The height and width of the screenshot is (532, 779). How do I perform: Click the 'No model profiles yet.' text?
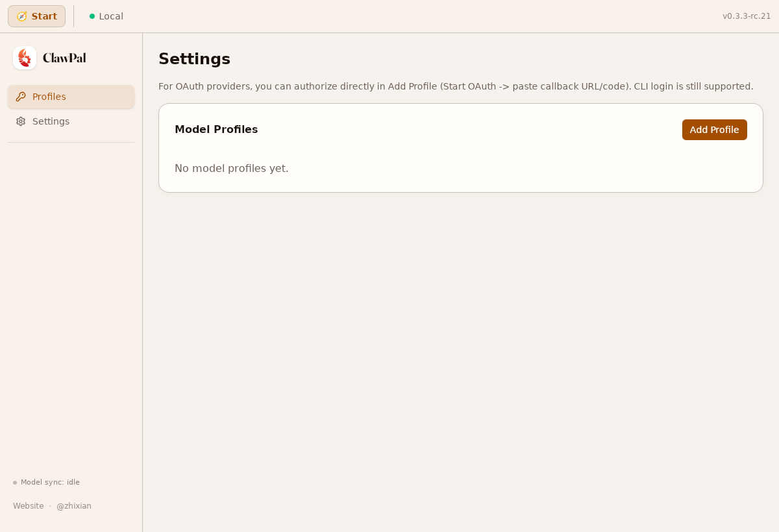click(232, 169)
